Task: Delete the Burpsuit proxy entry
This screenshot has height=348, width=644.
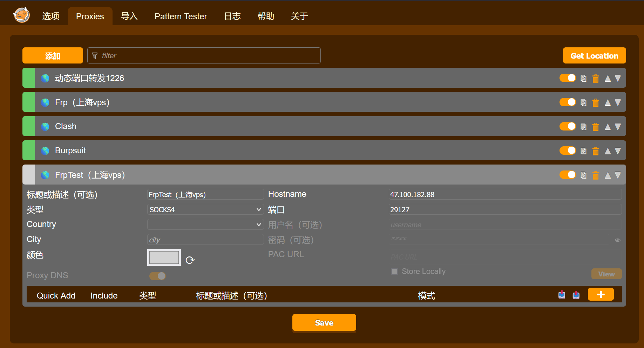Action: point(596,151)
